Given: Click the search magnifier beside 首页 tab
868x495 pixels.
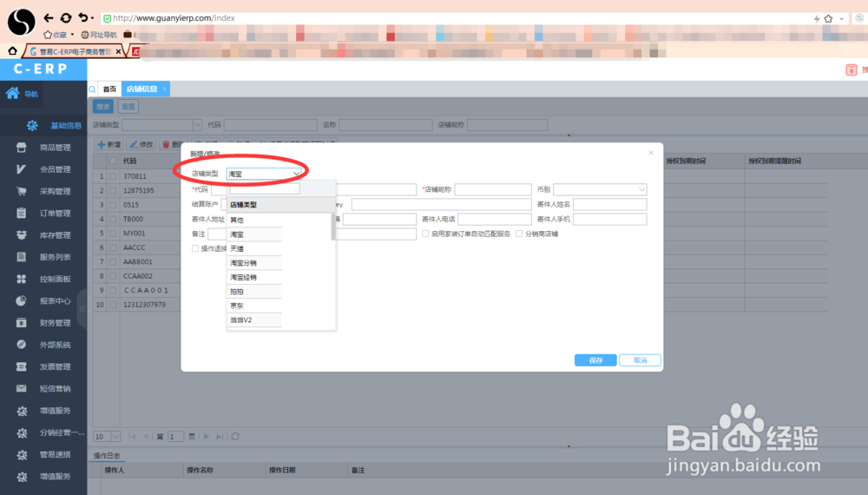Looking at the screenshot, I should click(93, 89).
